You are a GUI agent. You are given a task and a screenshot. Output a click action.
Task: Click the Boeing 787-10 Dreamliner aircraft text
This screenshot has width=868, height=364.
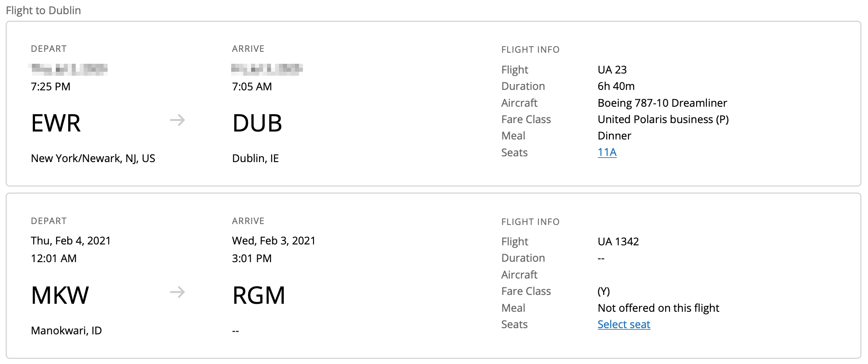662,103
